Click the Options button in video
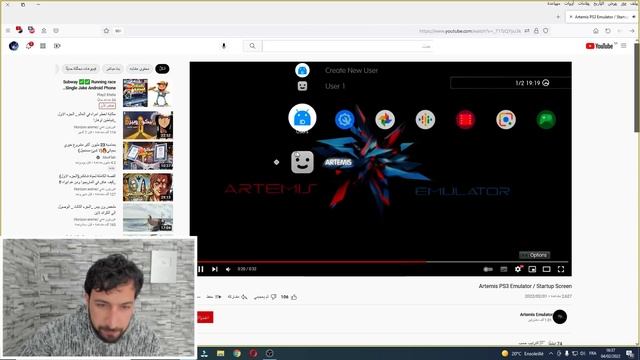The height and width of the screenshot is (360, 640). tap(535, 255)
